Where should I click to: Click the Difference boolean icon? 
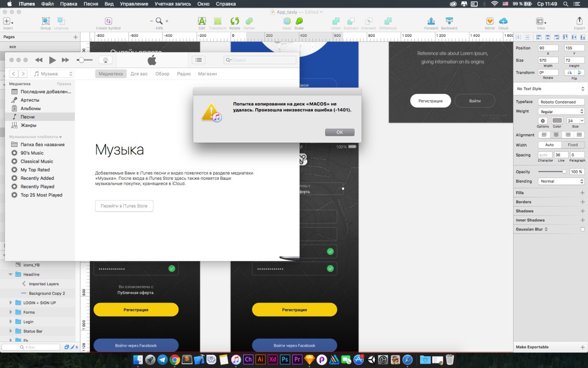[388, 21]
